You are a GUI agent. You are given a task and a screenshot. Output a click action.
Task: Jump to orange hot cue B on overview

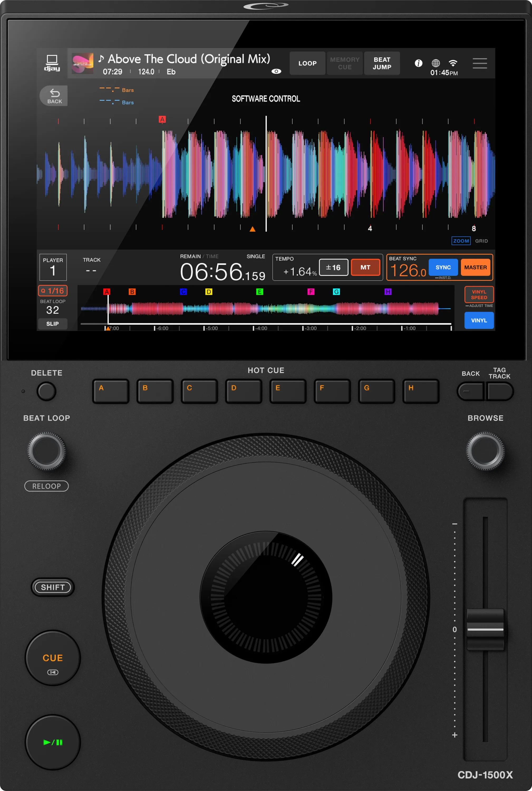(x=132, y=292)
